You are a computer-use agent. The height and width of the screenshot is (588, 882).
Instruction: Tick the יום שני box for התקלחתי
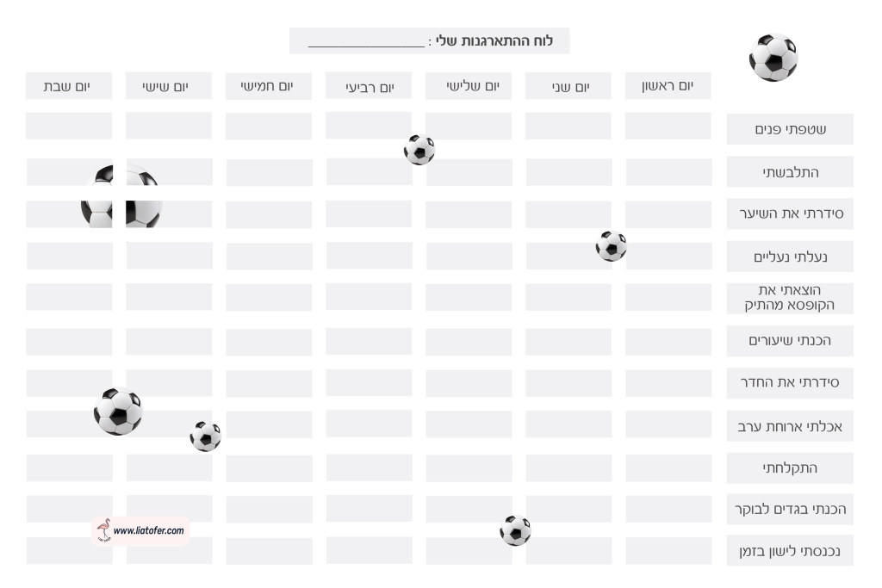point(568,467)
